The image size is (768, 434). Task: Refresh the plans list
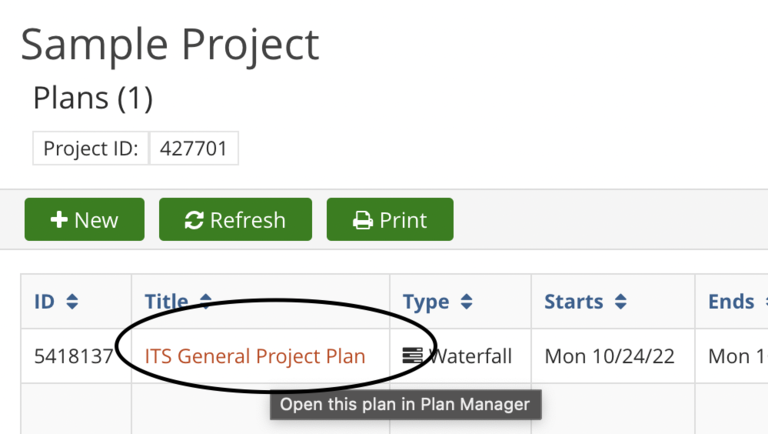235,219
